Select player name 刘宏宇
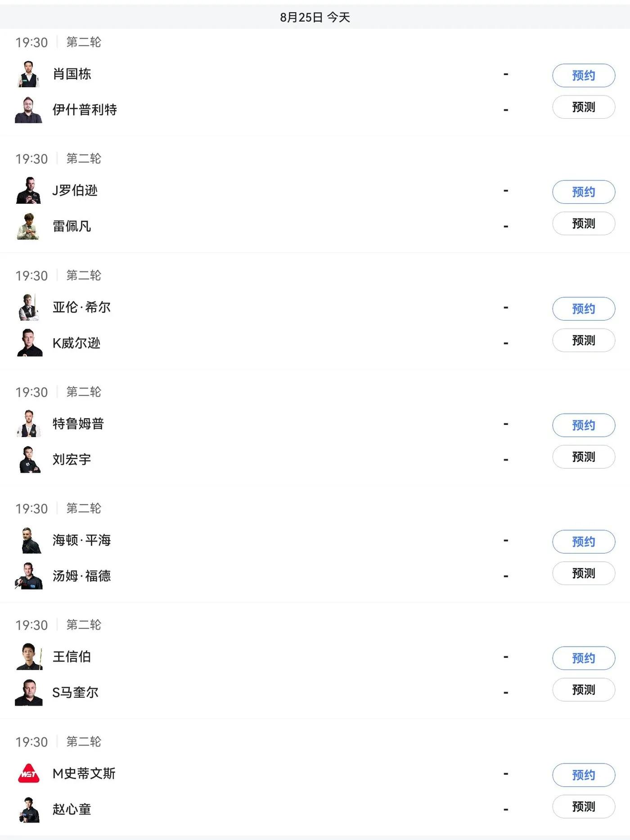This screenshot has height=840, width=630. tap(72, 459)
